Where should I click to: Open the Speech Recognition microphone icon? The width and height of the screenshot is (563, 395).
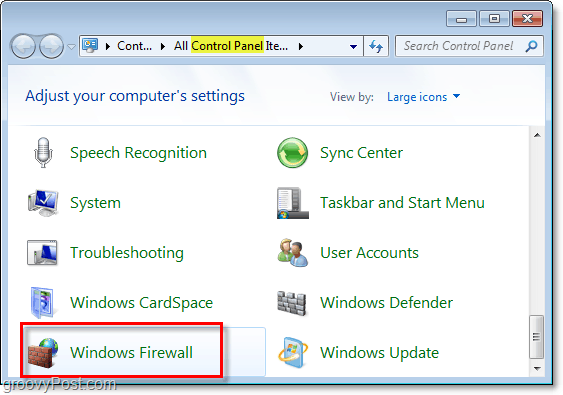[43, 153]
